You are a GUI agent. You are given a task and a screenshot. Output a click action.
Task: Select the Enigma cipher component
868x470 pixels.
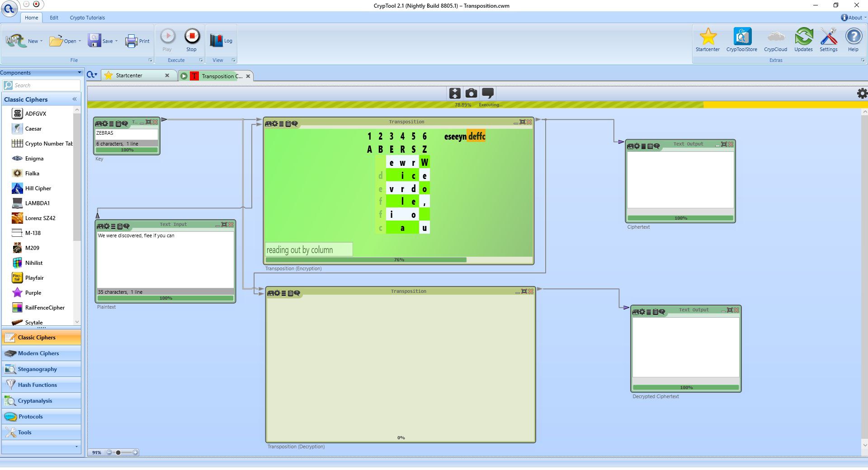point(34,159)
